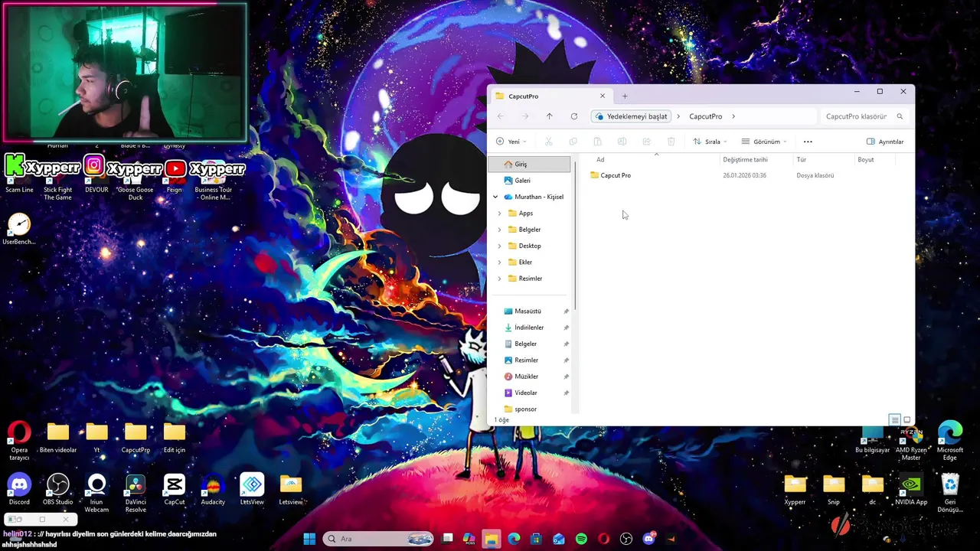Select DaVinci Resolve desktop shortcut
This screenshot has width=980, height=551.
coord(136,493)
